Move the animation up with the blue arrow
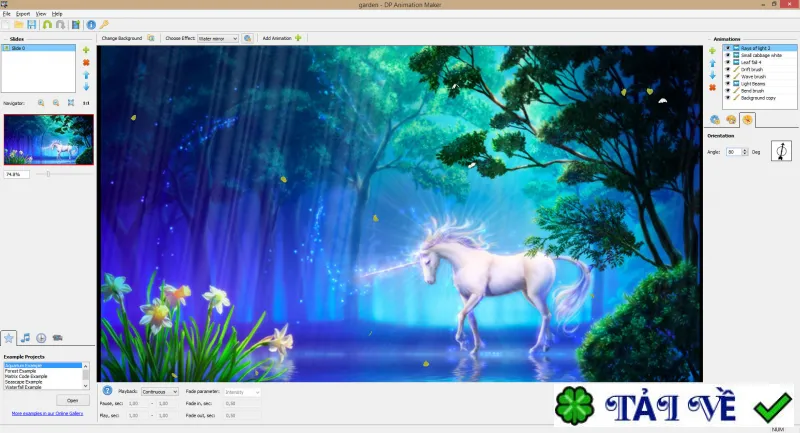 712,63
